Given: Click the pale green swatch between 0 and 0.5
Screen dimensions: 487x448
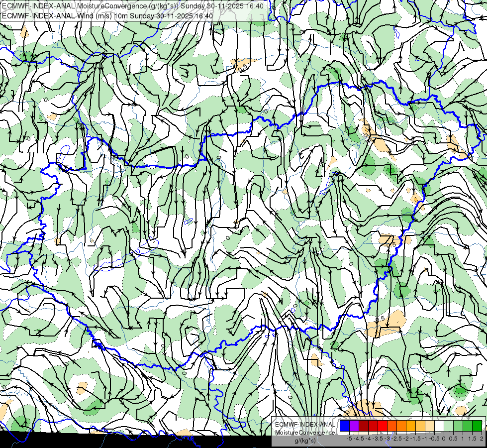Looking at the screenshot, I should pos(449,426).
